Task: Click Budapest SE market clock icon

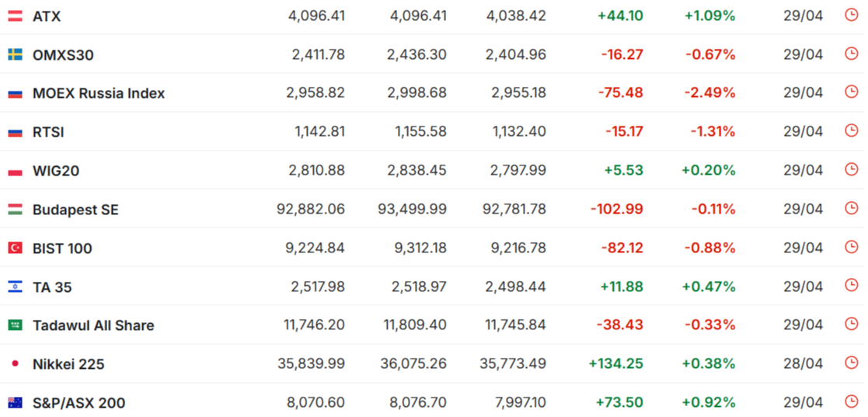Action: [851, 208]
